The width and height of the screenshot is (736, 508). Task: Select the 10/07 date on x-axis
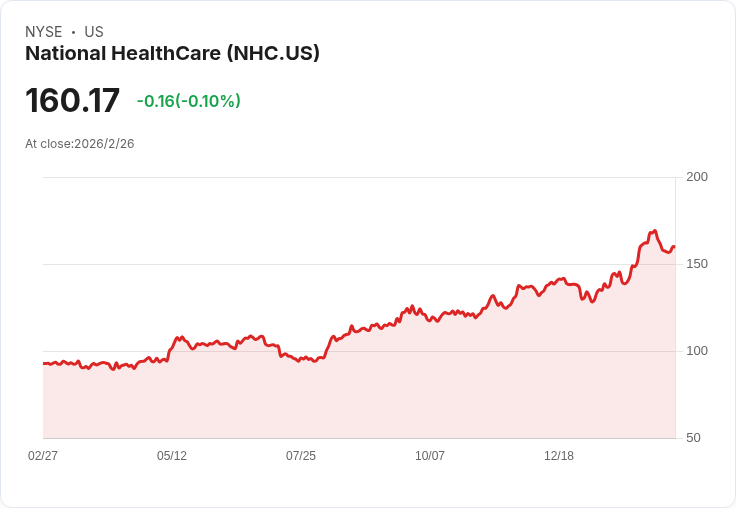[430, 456]
